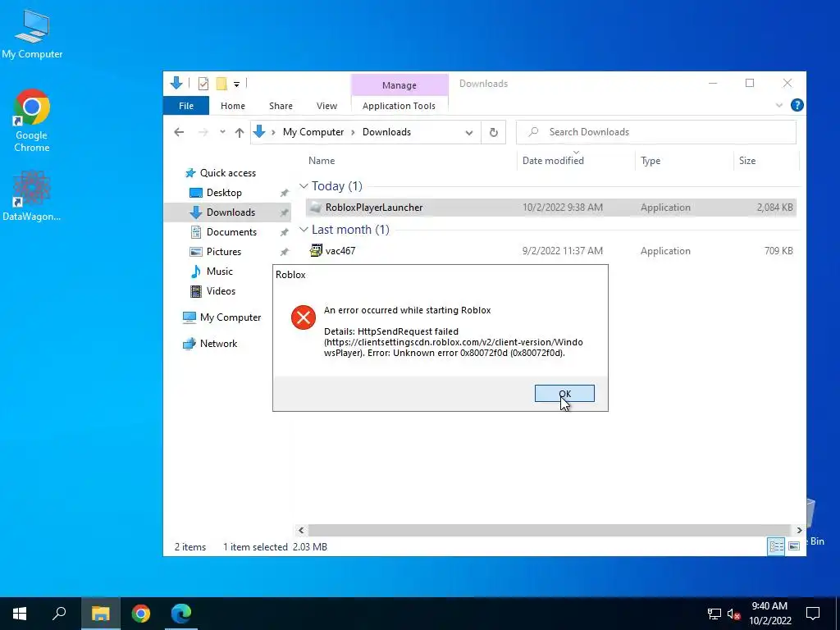
Task: Sort by the Date modified column
Action: click(553, 160)
